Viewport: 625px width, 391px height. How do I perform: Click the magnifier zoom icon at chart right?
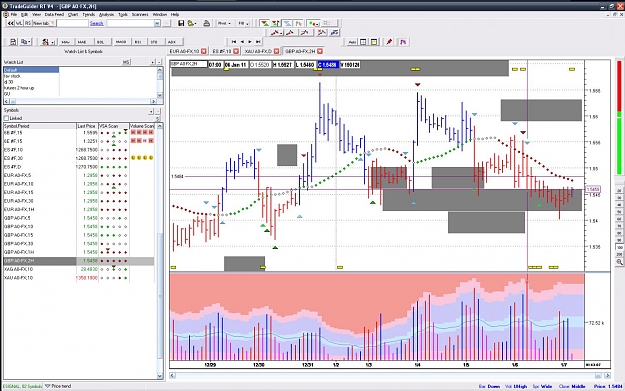point(619,262)
